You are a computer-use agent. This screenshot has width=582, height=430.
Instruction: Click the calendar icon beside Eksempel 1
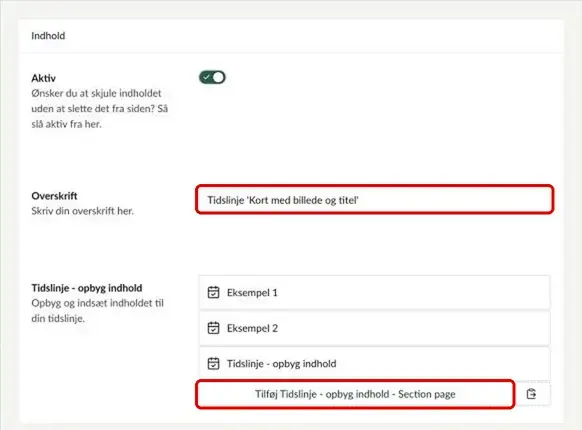[213, 293]
